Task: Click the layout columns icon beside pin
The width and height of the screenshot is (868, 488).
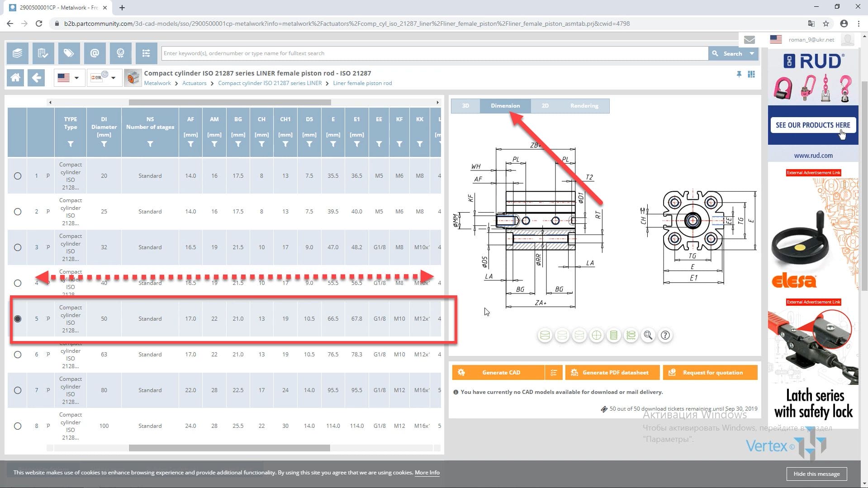Action: tap(751, 74)
